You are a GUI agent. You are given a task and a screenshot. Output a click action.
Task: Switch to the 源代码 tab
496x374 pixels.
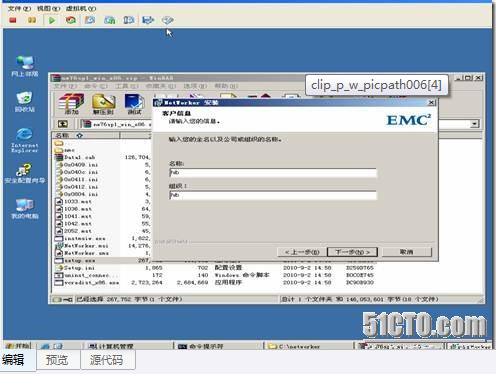[x=107, y=360]
